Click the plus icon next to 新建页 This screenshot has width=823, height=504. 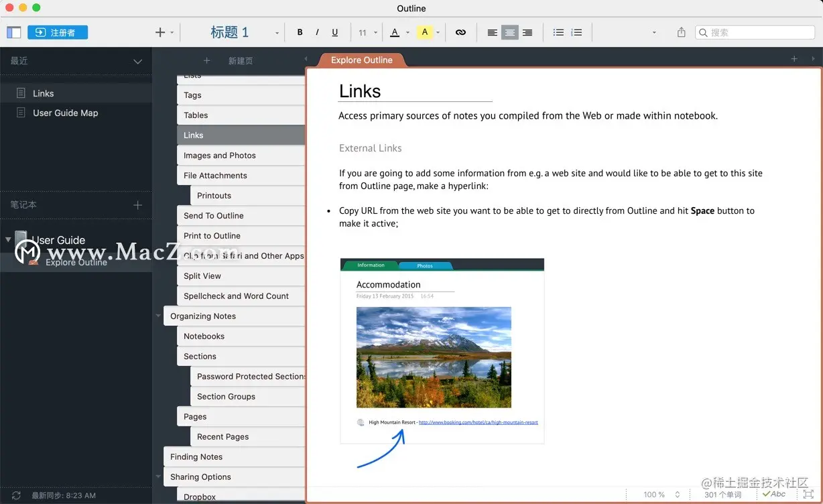coord(206,60)
